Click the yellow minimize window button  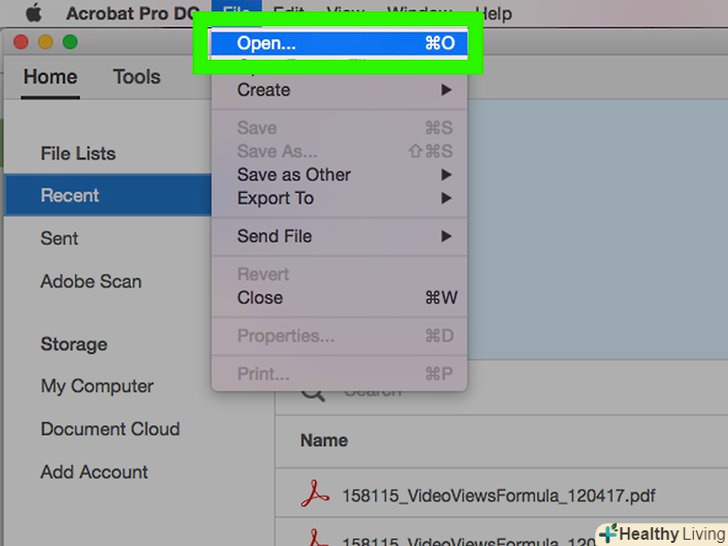click(x=46, y=42)
